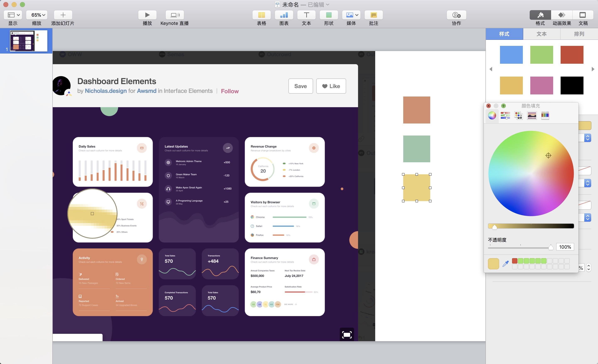Switch to the pencils color picker mode

coord(545,115)
